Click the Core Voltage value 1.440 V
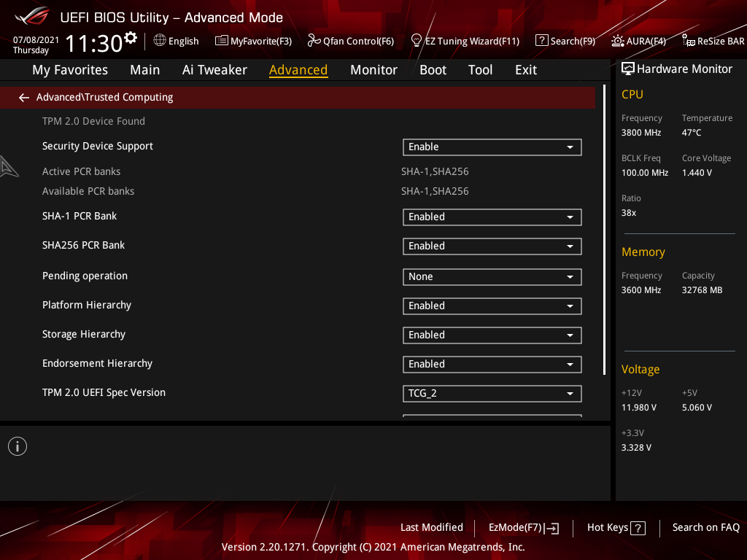Screen dimensions: 747x560 (x=697, y=172)
